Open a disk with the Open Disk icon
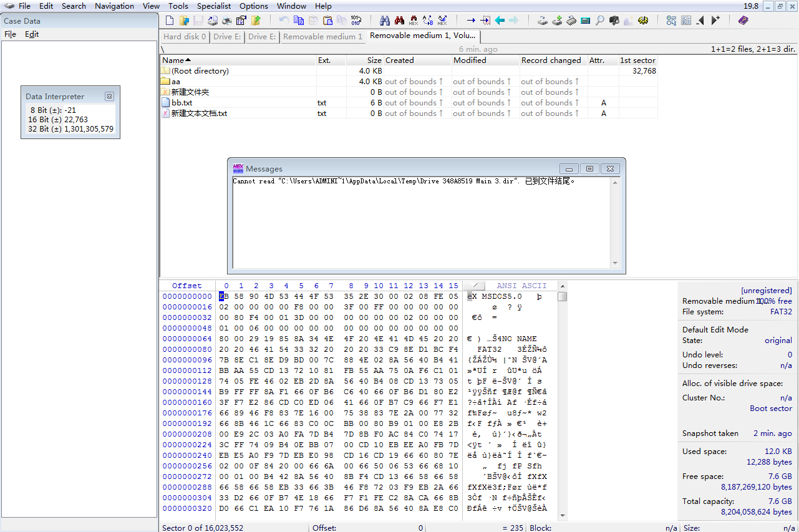Viewport: 799px width, 532px height. point(542,20)
